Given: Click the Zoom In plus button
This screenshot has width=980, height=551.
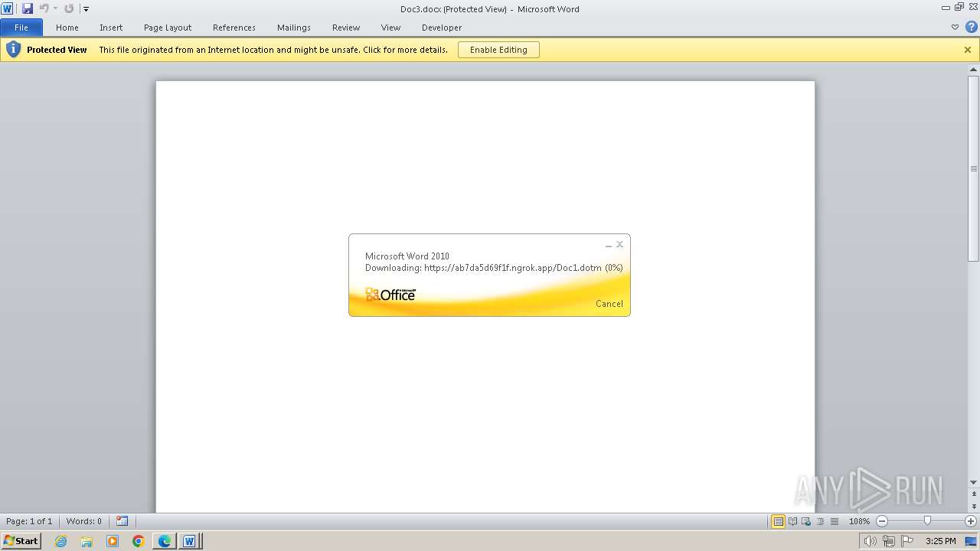Looking at the screenshot, I should coord(970,521).
